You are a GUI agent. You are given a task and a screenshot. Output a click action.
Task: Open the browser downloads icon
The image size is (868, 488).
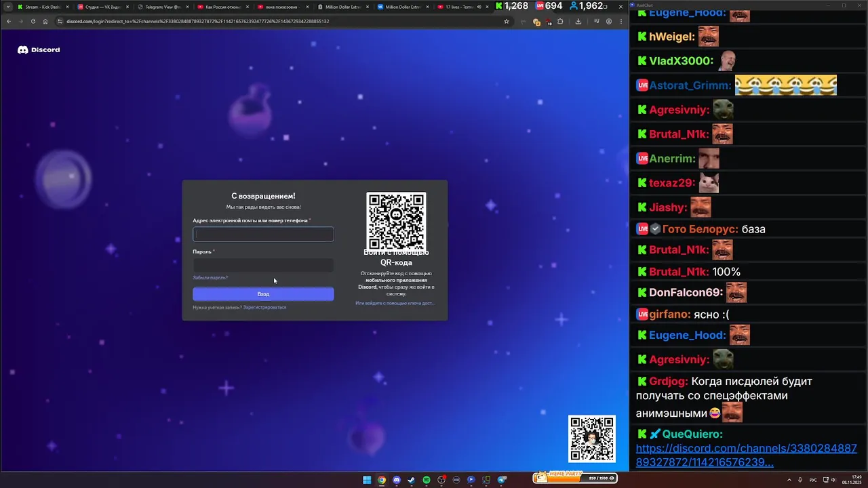tap(578, 21)
